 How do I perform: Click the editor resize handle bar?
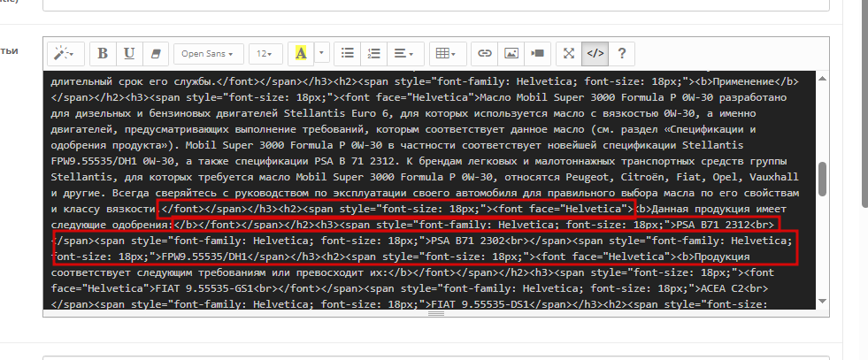pos(436,313)
